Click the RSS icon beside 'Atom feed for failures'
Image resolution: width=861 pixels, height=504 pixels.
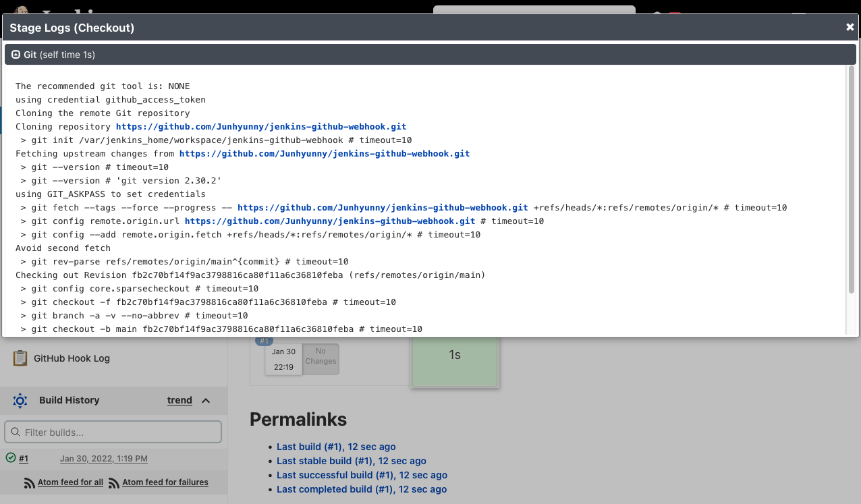pos(114,482)
